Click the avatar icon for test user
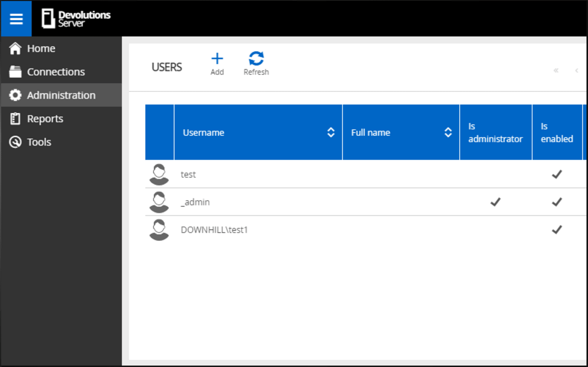Screen dimensions: 588x367 (159, 175)
